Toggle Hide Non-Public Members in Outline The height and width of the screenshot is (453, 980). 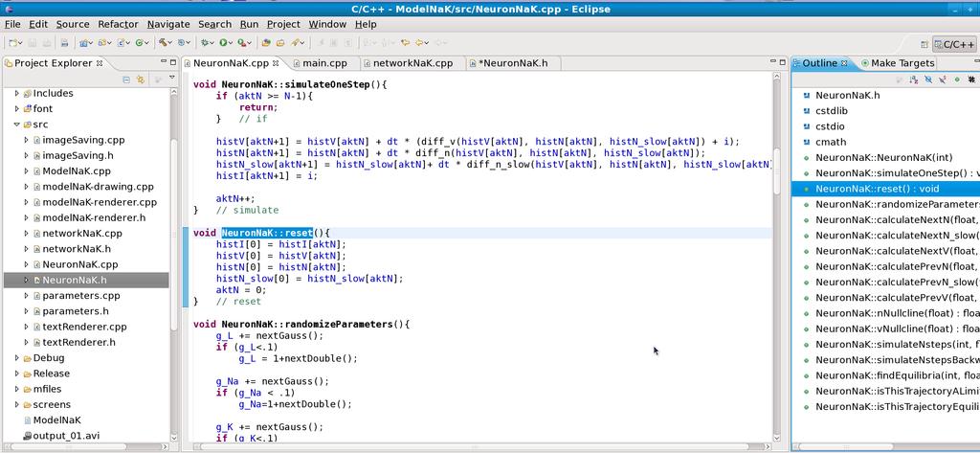coord(956,79)
